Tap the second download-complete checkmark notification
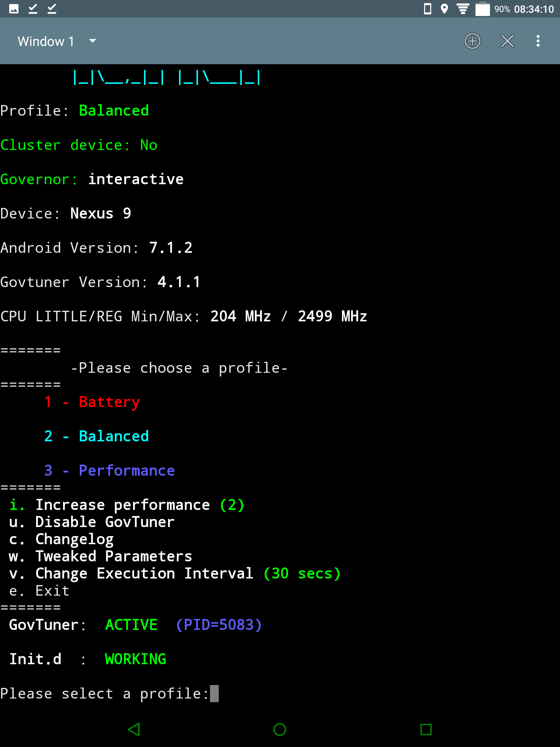 pos(52,9)
